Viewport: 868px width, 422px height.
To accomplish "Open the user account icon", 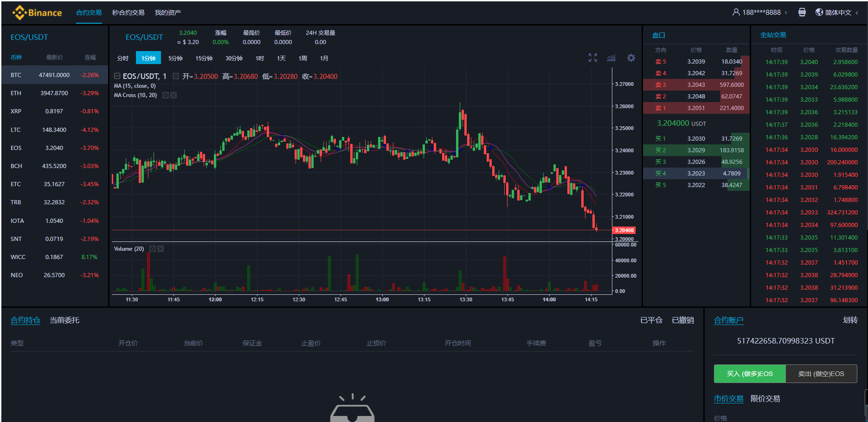I will point(736,13).
